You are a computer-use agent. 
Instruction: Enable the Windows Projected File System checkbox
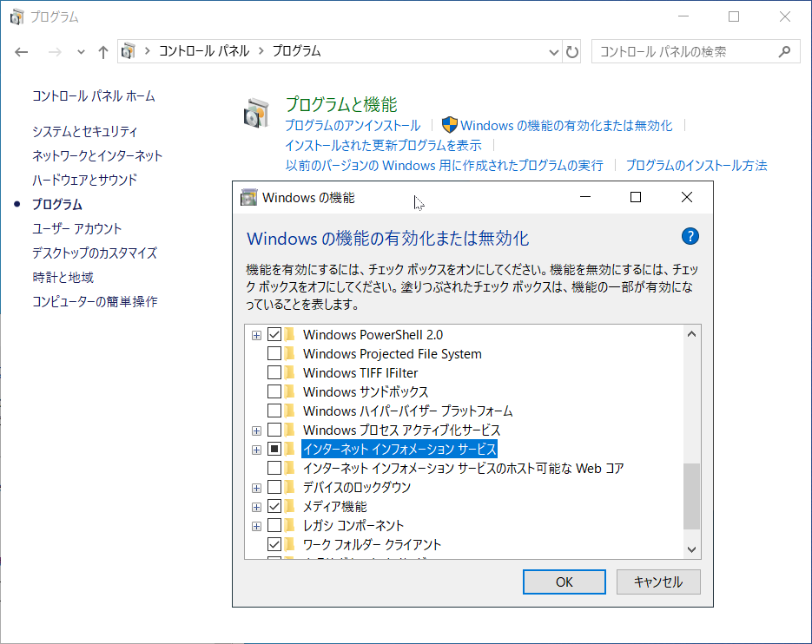274,352
